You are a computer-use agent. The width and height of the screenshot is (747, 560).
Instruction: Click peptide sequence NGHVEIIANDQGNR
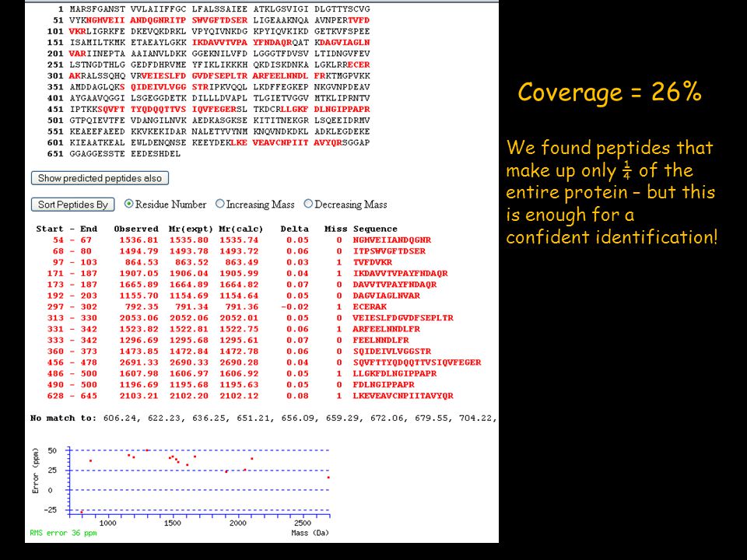391,240
